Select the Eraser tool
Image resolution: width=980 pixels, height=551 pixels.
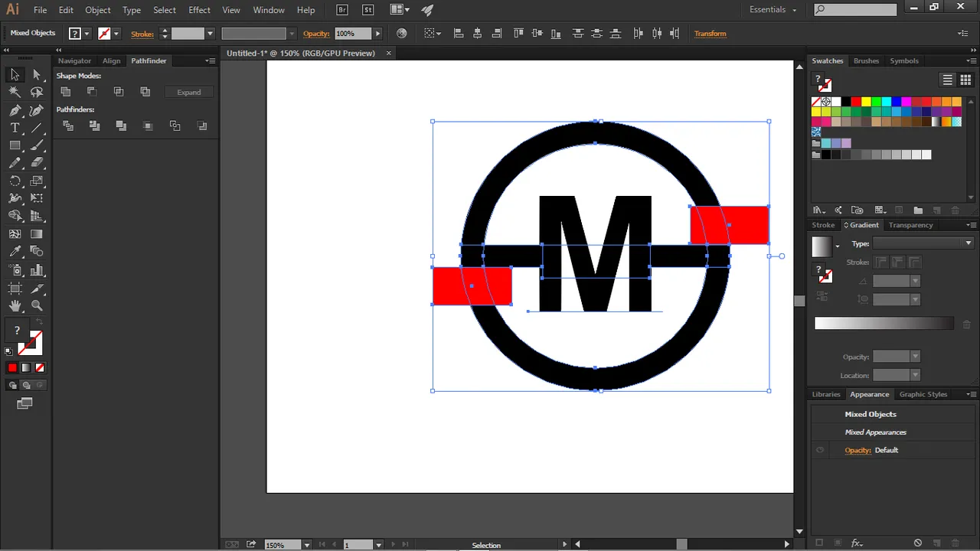coord(37,163)
